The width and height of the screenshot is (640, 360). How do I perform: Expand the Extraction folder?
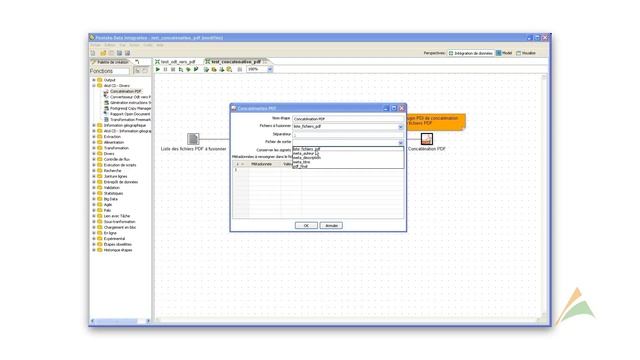[x=94, y=137]
